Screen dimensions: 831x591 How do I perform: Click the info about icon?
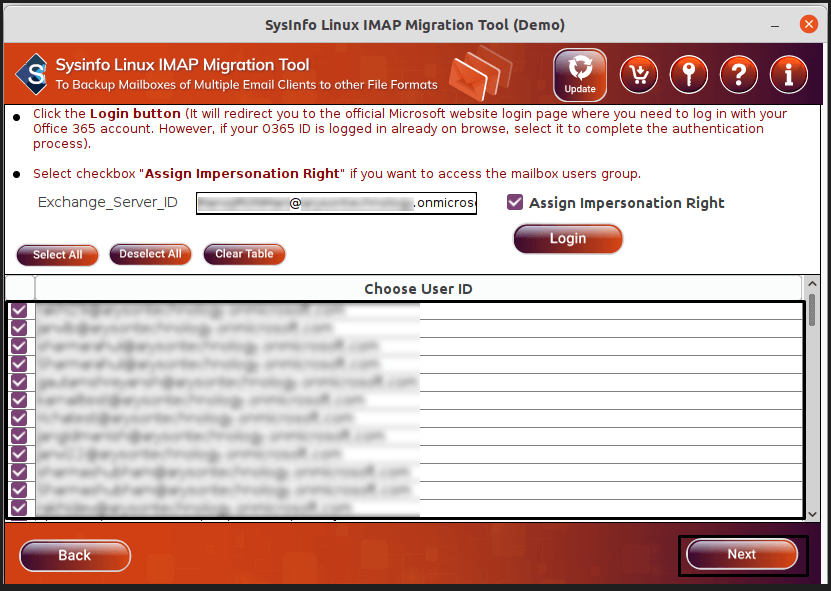click(x=789, y=75)
